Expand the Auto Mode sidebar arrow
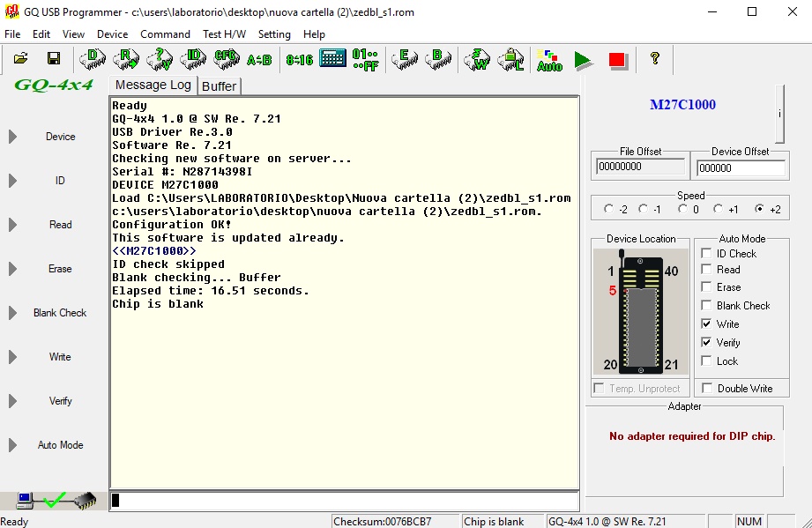 (13, 445)
